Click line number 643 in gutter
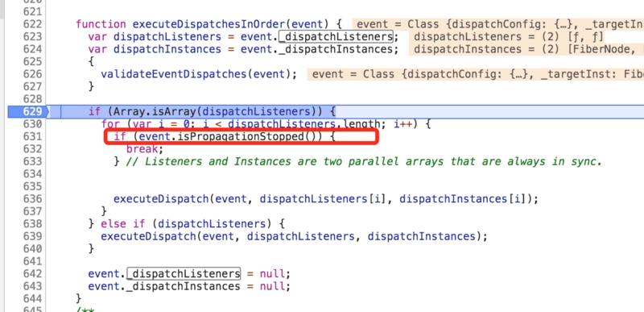Viewport: 644px width, 312px height. tap(32, 285)
